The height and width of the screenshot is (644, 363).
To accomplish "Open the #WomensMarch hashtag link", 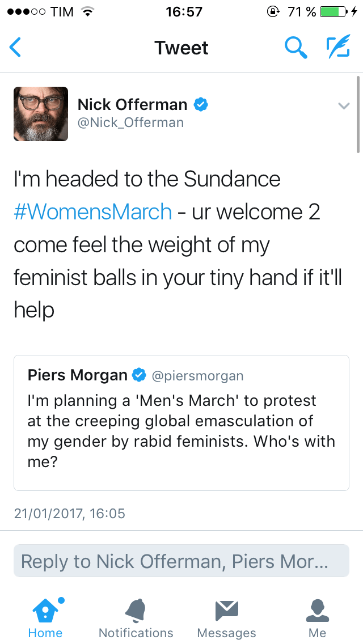I will (x=93, y=212).
